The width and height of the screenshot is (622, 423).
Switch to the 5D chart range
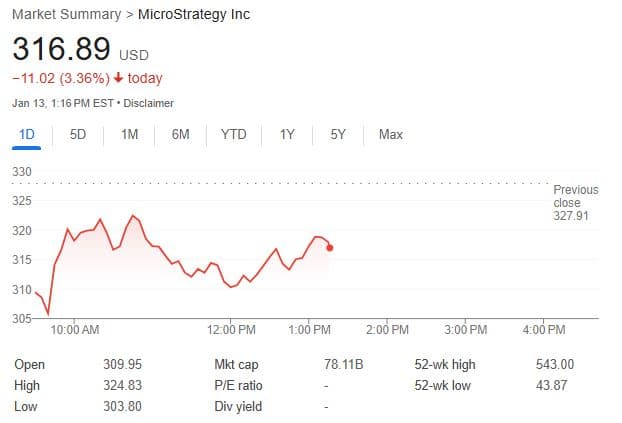(78, 134)
